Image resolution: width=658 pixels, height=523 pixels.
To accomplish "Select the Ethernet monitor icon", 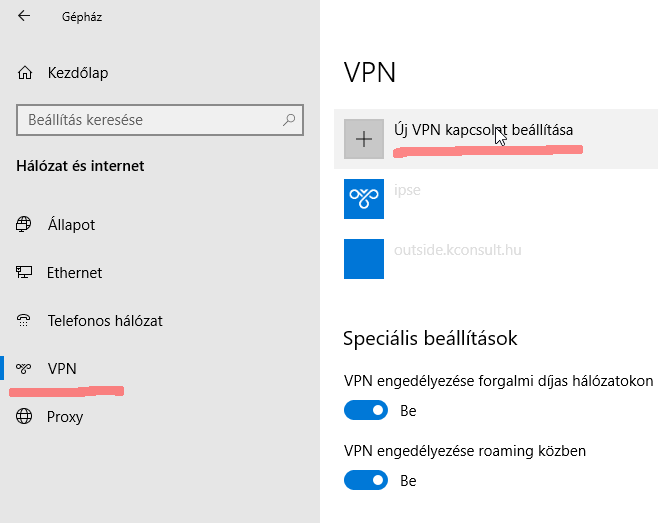I will [x=24, y=272].
